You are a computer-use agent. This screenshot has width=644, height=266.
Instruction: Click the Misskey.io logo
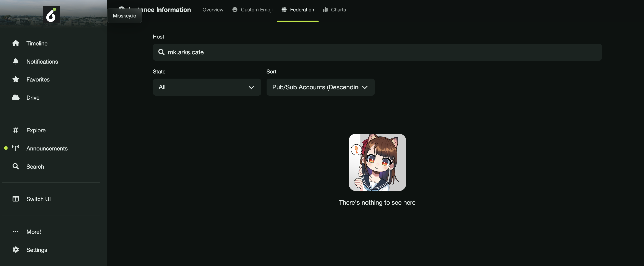[x=51, y=15]
